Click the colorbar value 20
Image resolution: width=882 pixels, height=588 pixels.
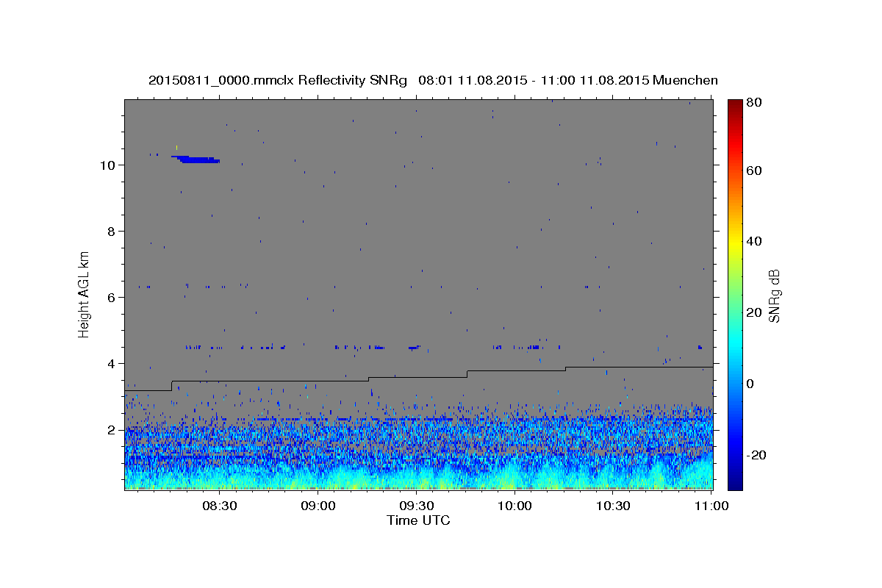(x=756, y=312)
